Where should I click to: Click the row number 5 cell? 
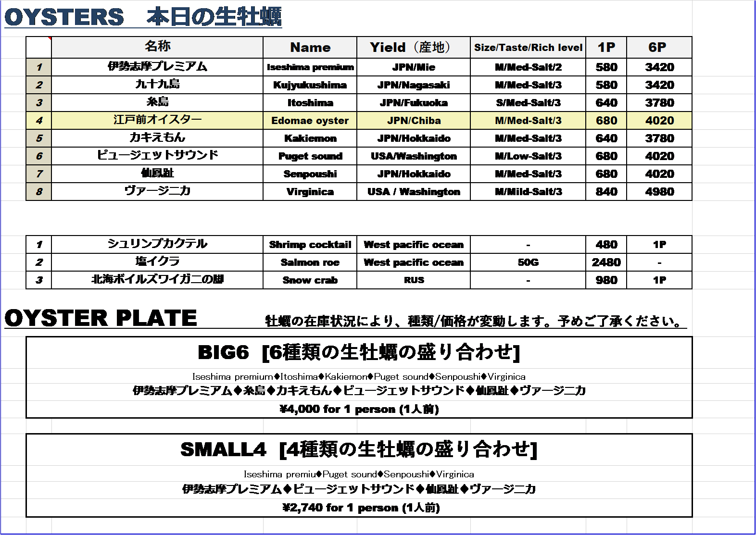pos(39,138)
